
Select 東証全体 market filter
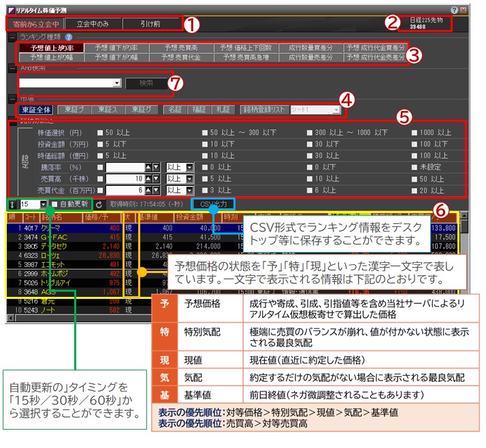click(35, 109)
